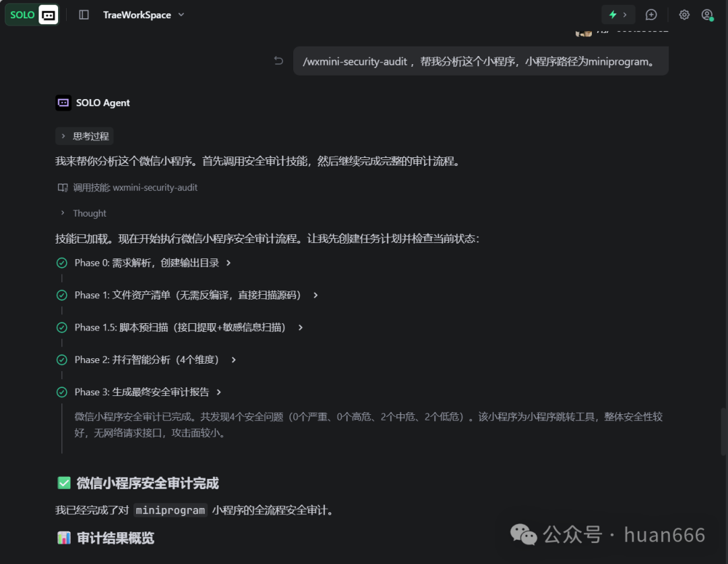Click Phase 3 completed check icon
The image size is (728, 564).
click(62, 392)
